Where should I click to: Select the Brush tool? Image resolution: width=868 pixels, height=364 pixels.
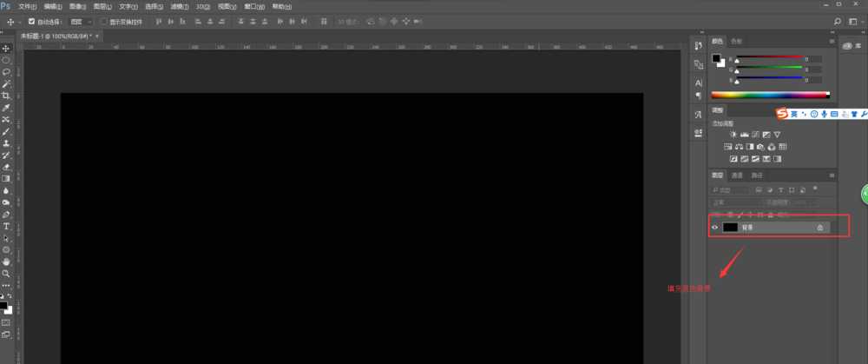(6, 131)
